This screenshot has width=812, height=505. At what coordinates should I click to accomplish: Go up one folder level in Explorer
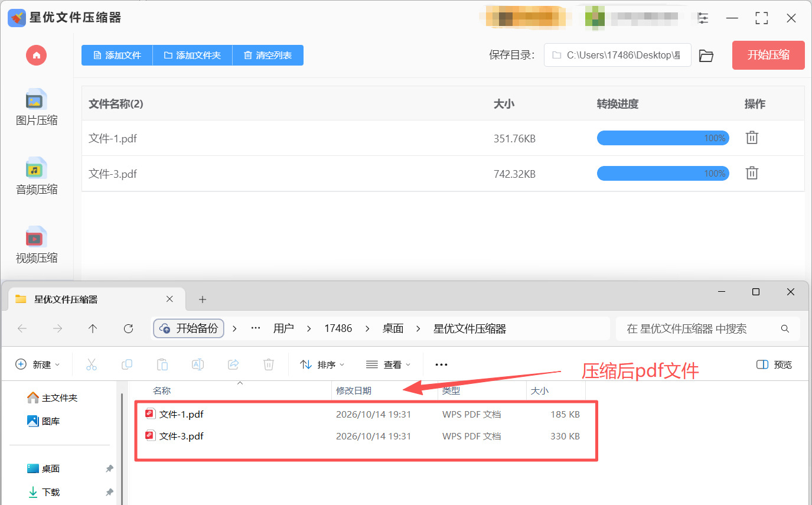pyautogui.click(x=93, y=328)
